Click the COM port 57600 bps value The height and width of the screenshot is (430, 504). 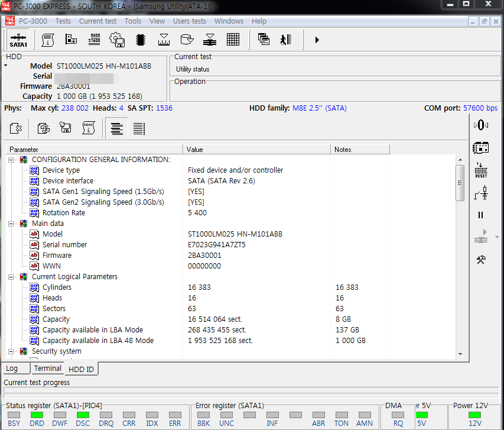[x=480, y=108]
